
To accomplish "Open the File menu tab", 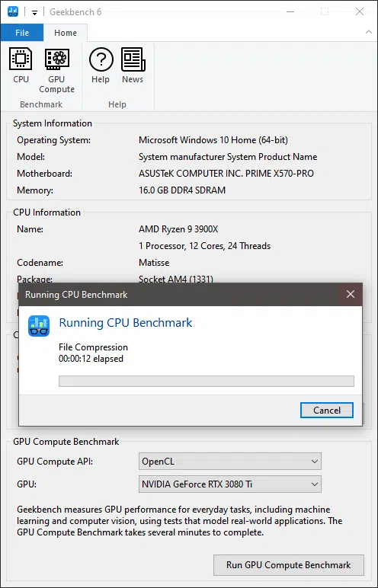I will point(22,33).
